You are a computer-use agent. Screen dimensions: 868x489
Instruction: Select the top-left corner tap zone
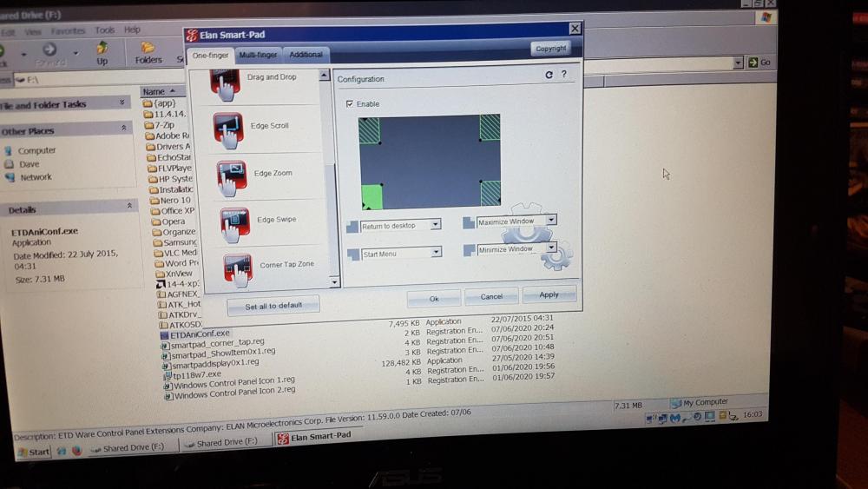pyautogui.click(x=369, y=130)
